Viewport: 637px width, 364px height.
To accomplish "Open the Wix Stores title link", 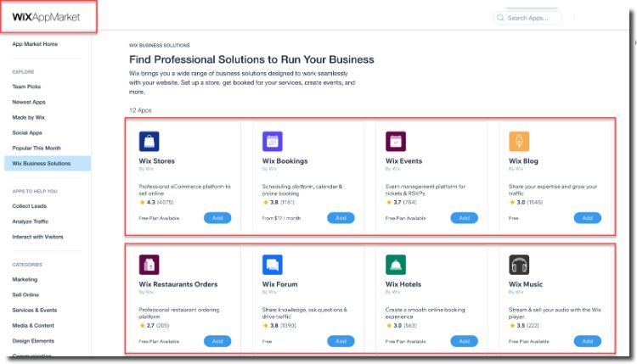I will click(x=157, y=161).
